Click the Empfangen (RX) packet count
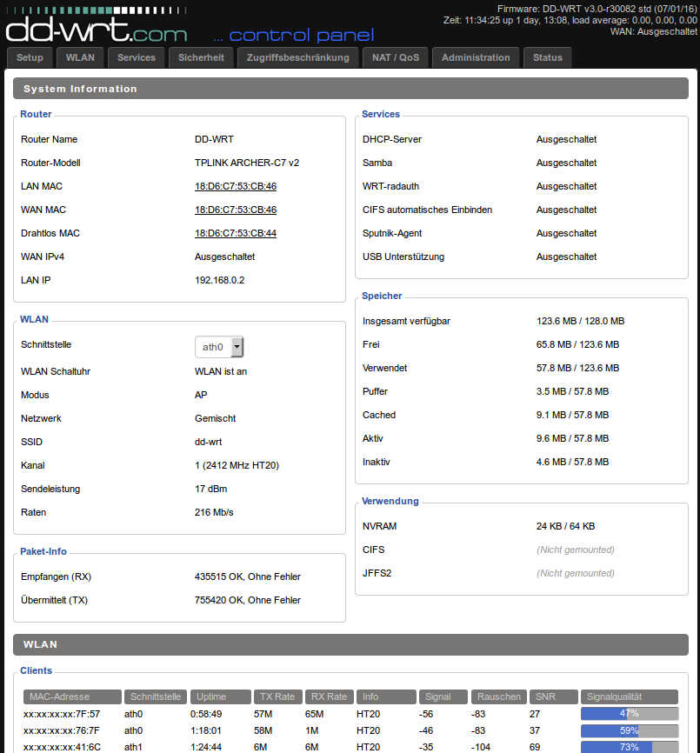 [247, 576]
